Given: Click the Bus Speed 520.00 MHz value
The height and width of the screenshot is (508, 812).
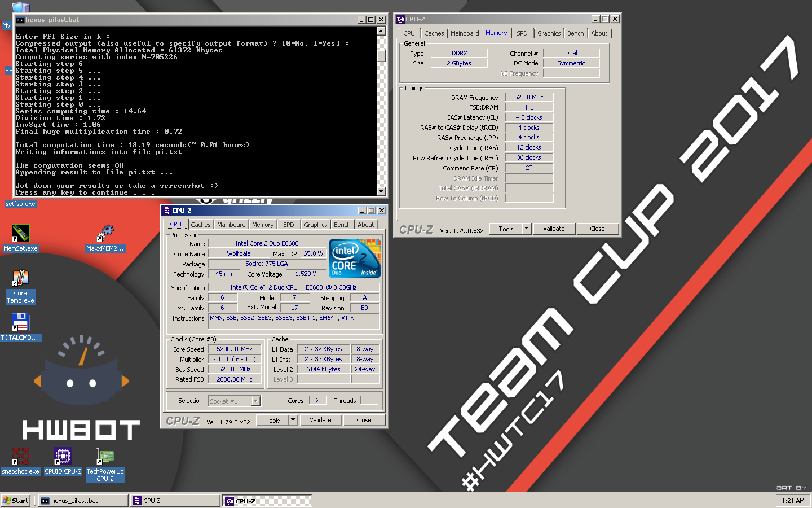Looking at the screenshot, I should [235, 369].
